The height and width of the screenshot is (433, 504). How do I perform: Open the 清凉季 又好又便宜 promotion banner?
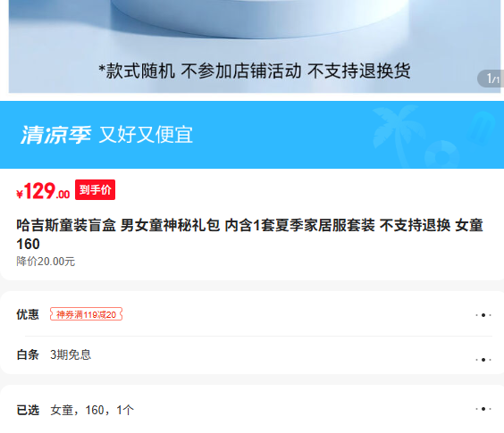coord(252,135)
